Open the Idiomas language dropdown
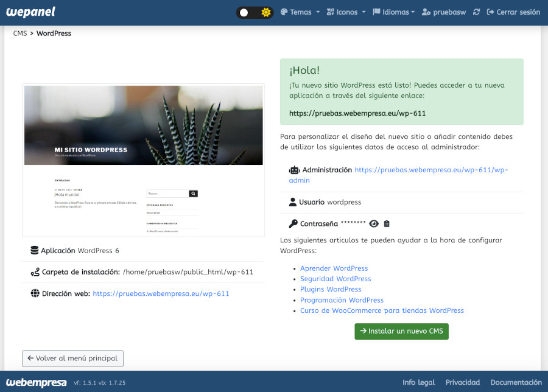 click(x=393, y=12)
